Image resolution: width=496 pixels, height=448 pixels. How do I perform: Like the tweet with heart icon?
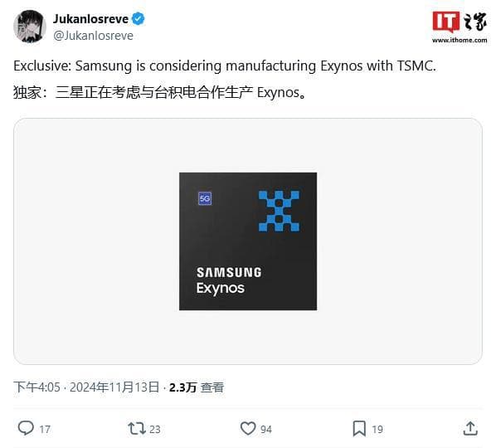coord(248,429)
